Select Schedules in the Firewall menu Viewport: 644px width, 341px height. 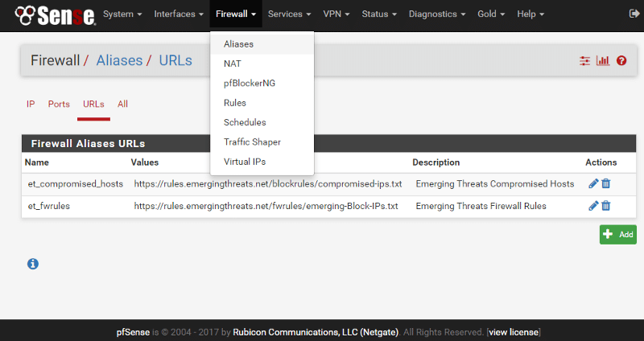click(262, 122)
